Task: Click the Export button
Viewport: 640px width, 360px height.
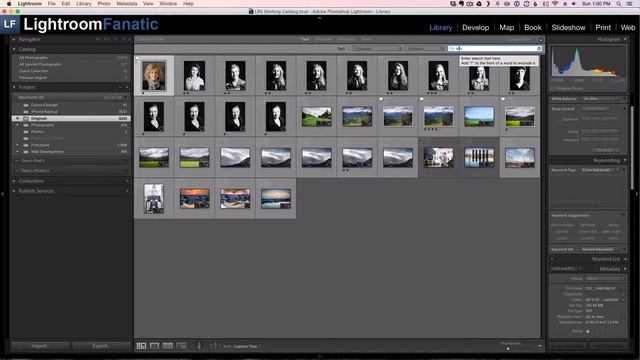Action: coord(101,346)
